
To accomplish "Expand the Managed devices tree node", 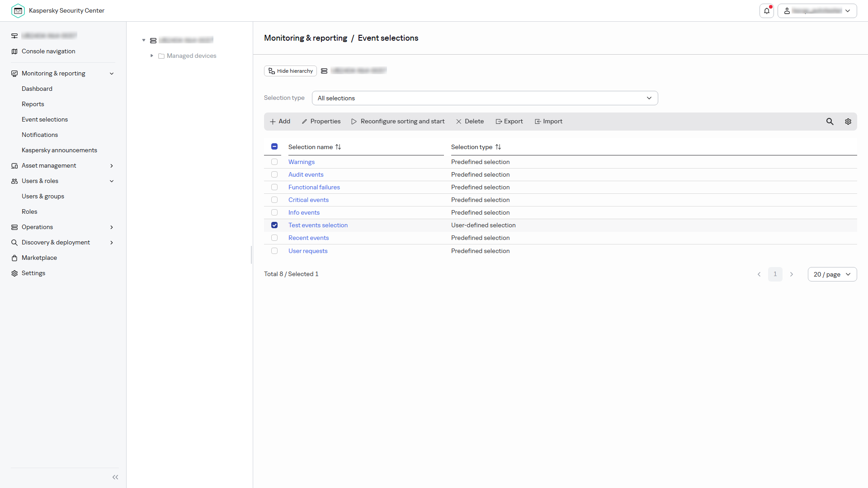I will click(152, 56).
